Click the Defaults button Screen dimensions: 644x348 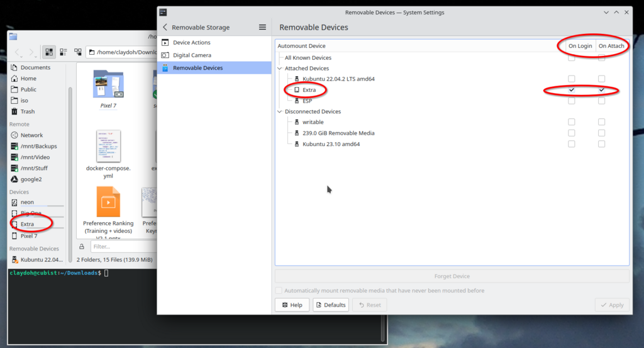click(330, 305)
